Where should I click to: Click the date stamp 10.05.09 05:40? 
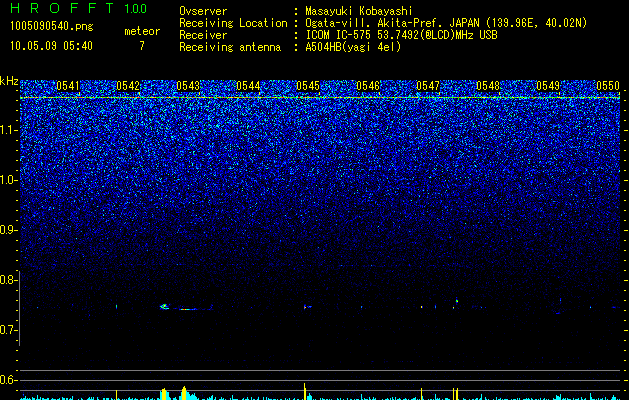tap(51, 46)
